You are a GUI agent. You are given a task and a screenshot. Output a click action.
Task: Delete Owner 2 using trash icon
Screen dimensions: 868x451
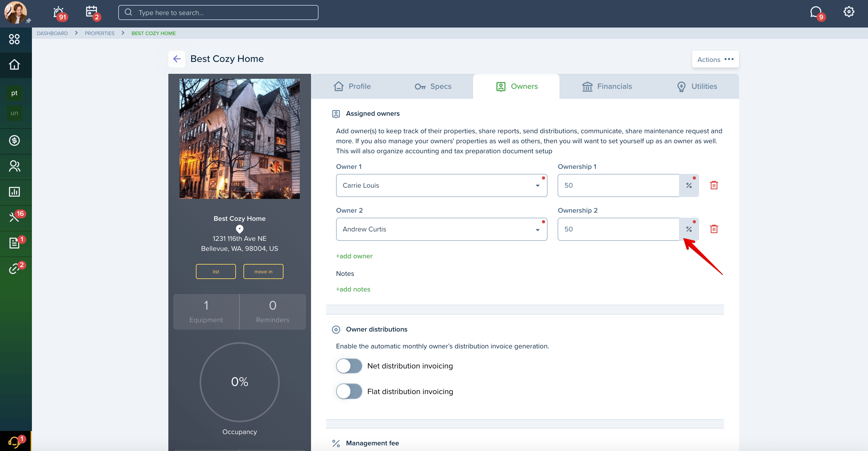point(714,229)
